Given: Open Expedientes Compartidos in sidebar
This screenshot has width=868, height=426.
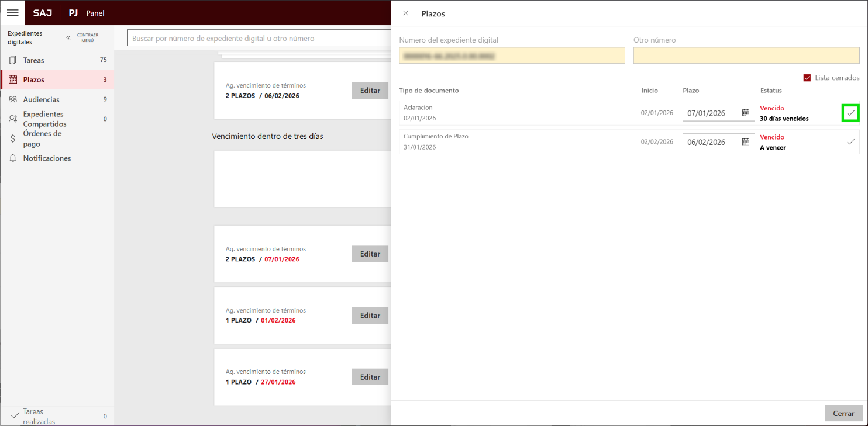Looking at the screenshot, I should tap(44, 119).
